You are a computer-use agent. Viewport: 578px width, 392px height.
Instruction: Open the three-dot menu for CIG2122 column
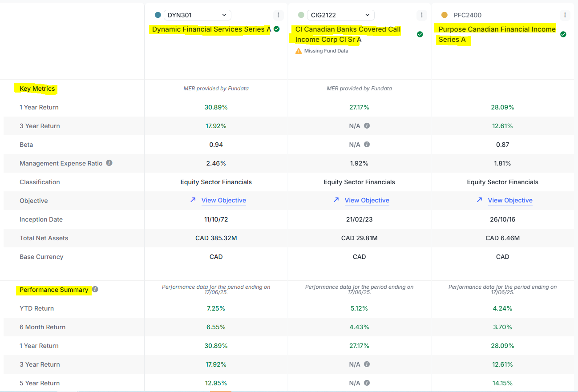click(x=422, y=15)
